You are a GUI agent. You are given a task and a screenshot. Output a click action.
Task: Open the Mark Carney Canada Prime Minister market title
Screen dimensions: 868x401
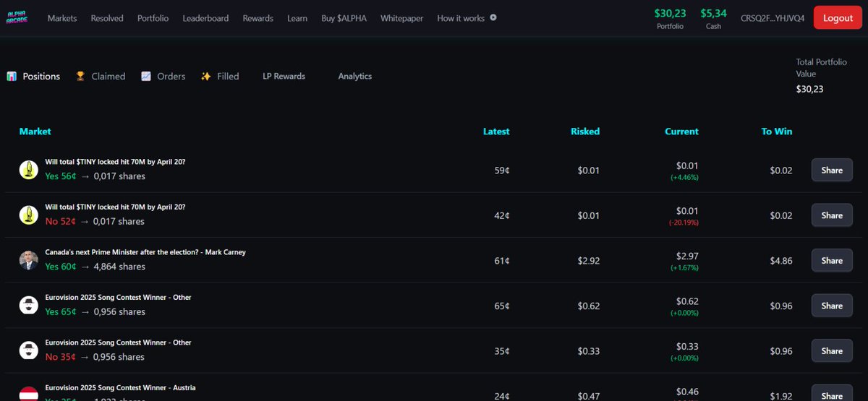145,252
